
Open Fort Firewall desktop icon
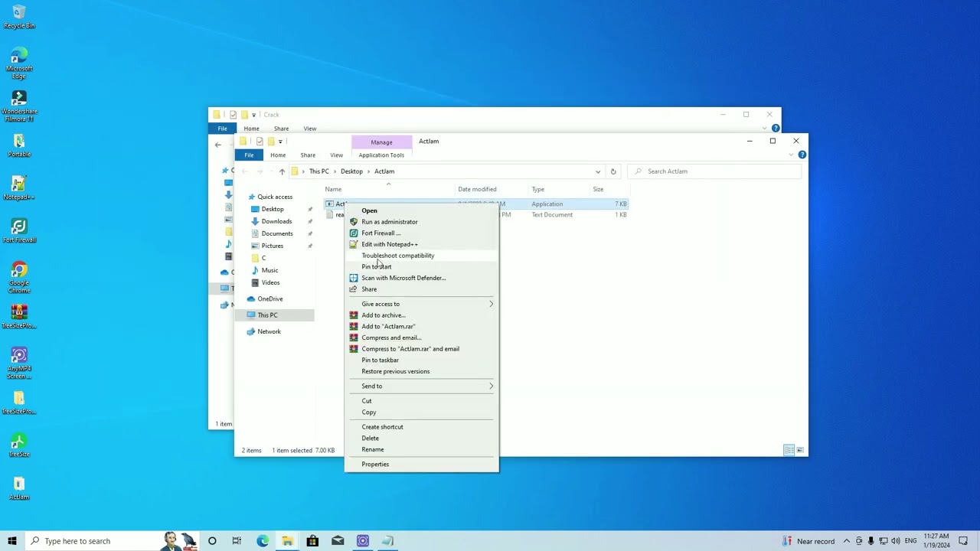(19, 231)
